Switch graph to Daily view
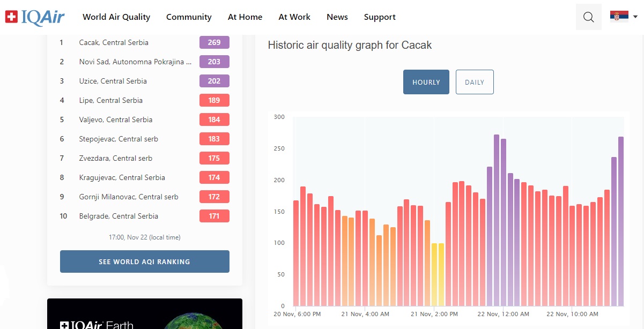This screenshot has height=329, width=644. tap(475, 82)
